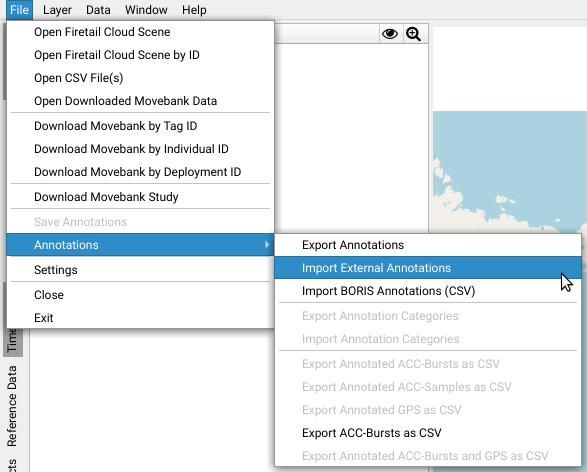Open the Layer menu
Viewport: 587px width, 472px height.
pos(57,10)
